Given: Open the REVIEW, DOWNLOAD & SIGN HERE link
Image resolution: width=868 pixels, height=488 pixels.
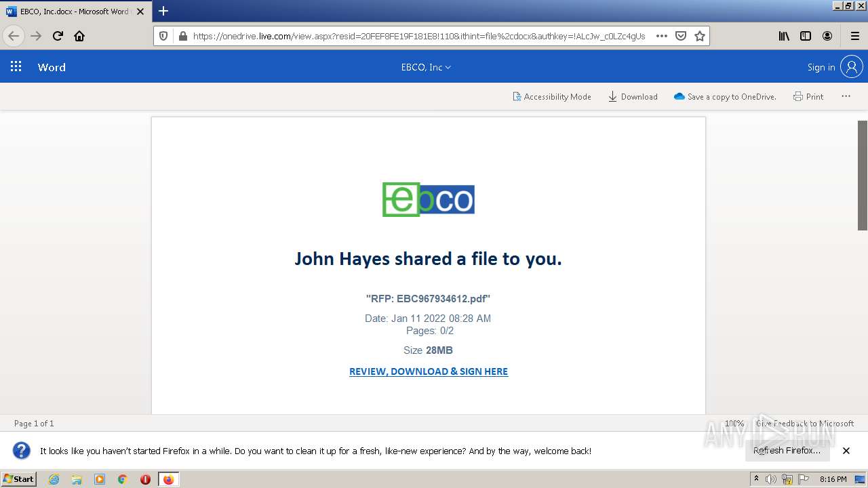Looking at the screenshot, I should 429,371.
